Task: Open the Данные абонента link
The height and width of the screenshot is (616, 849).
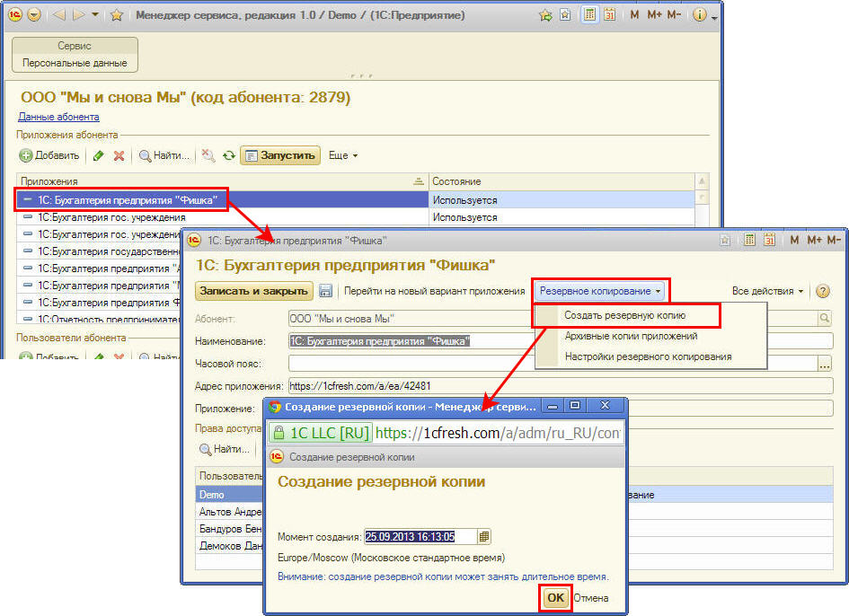Action: point(58,117)
